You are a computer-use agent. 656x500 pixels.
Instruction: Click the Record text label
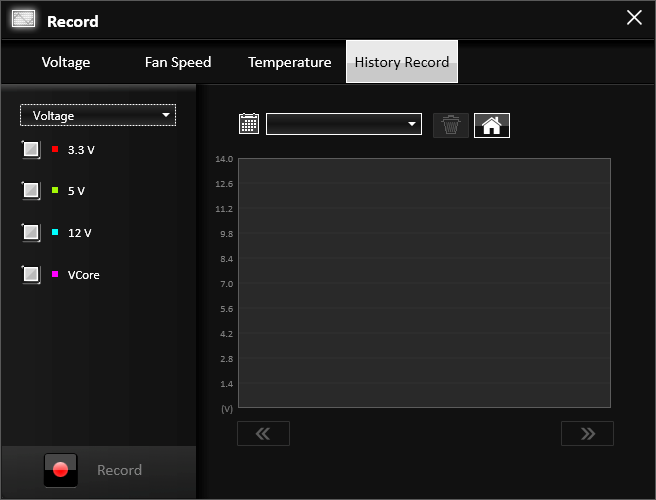coord(119,470)
